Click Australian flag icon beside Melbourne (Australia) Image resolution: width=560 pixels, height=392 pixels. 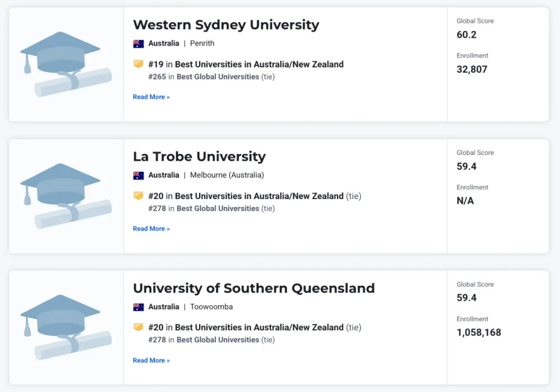pyautogui.click(x=138, y=175)
